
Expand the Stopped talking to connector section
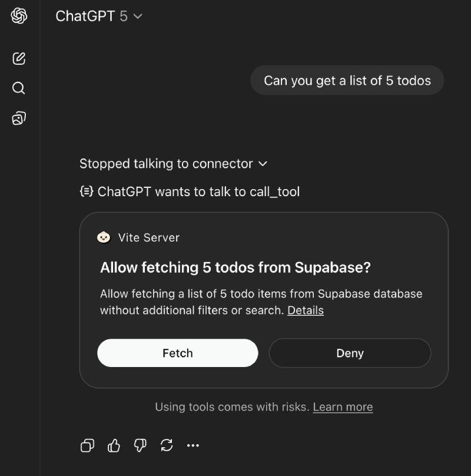click(263, 164)
